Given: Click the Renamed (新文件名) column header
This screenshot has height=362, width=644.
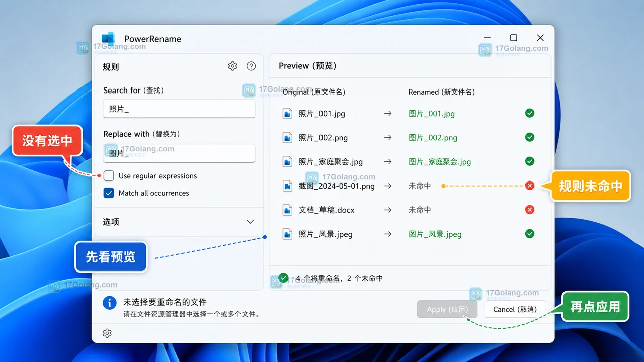Looking at the screenshot, I should 442,92.
